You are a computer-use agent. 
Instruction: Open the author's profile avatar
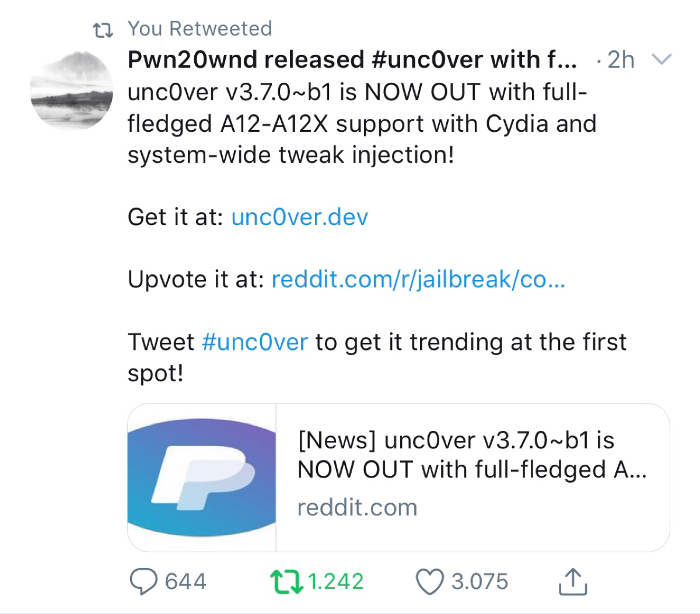(72, 90)
